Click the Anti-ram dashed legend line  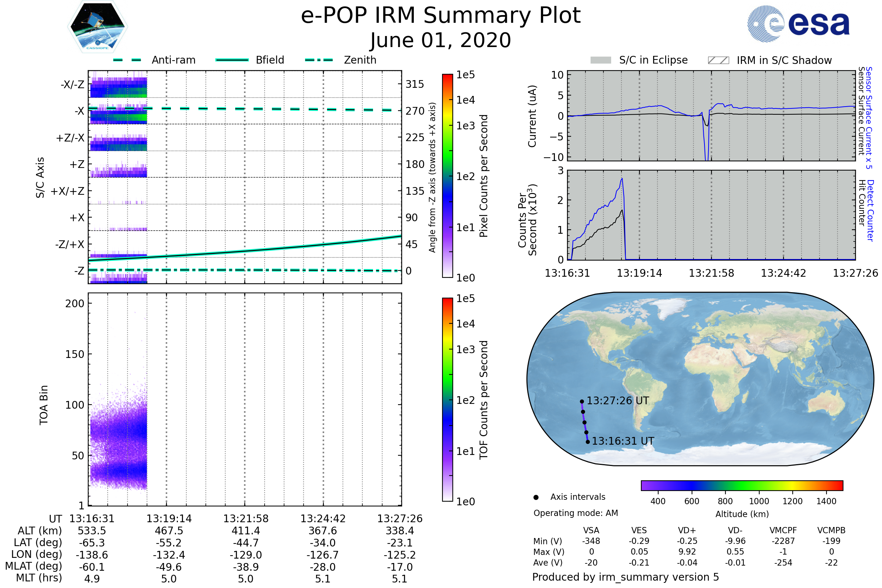[x=127, y=60]
